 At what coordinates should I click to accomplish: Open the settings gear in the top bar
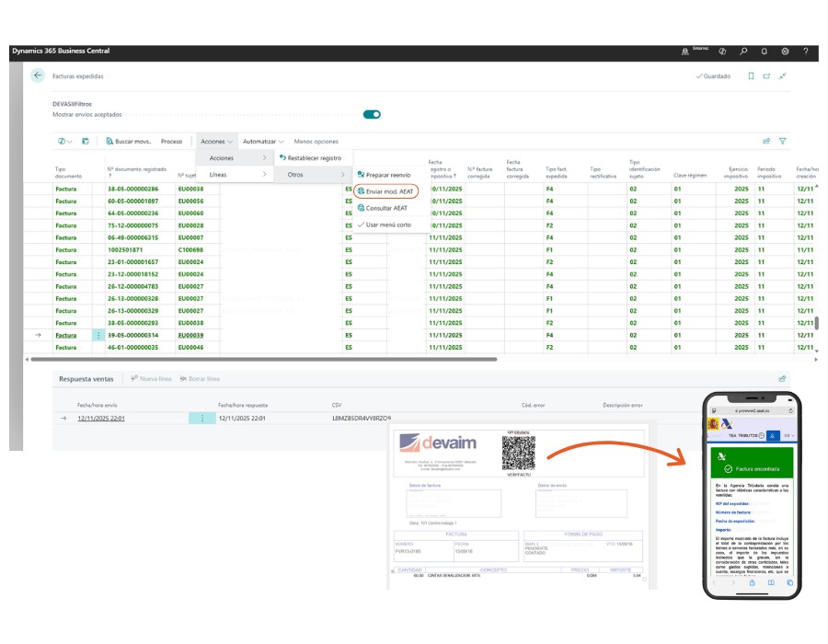pyautogui.click(x=786, y=52)
